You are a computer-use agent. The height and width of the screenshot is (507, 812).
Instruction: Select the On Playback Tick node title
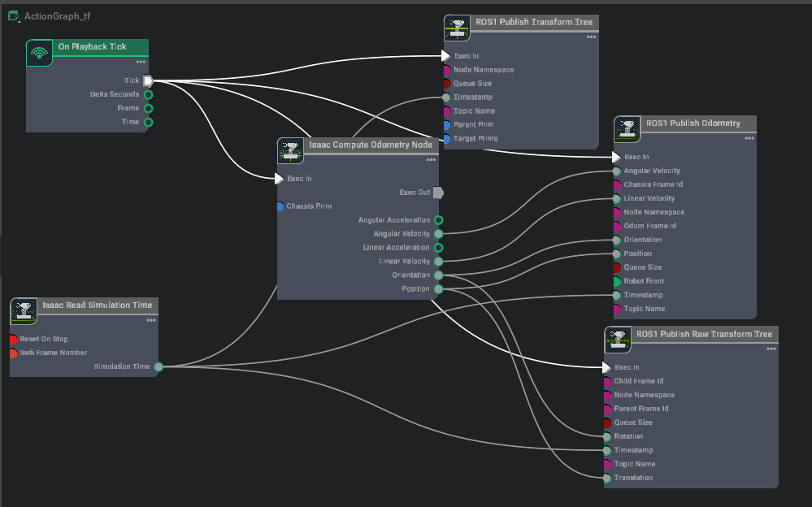click(92, 46)
